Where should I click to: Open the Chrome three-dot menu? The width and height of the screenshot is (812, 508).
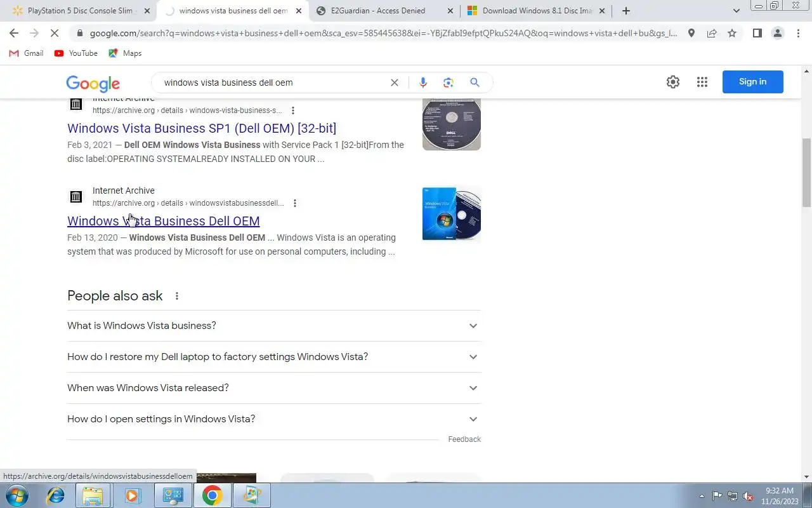coord(797,33)
